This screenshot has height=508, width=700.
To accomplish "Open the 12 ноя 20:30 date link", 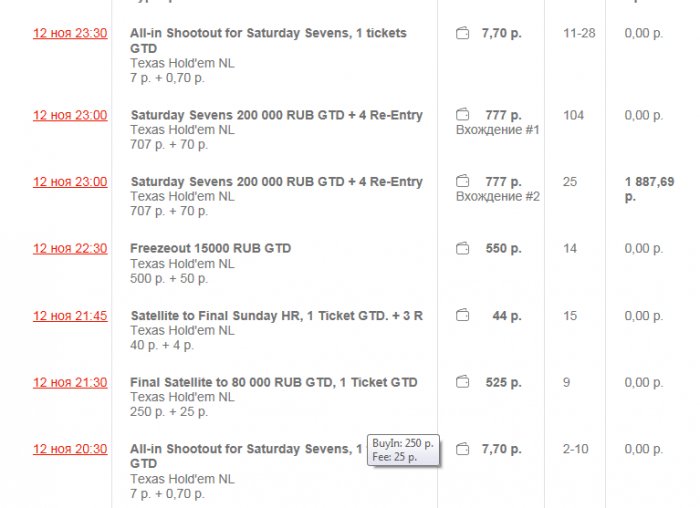I will (x=70, y=449).
